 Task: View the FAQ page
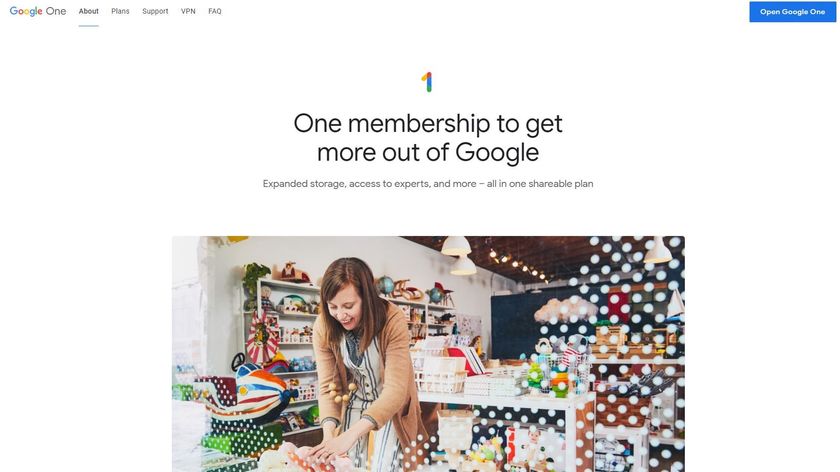pyautogui.click(x=214, y=11)
